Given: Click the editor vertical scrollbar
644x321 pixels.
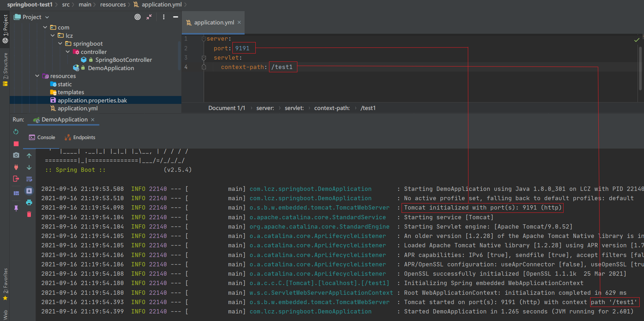Looking at the screenshot, I should [640, 68].
